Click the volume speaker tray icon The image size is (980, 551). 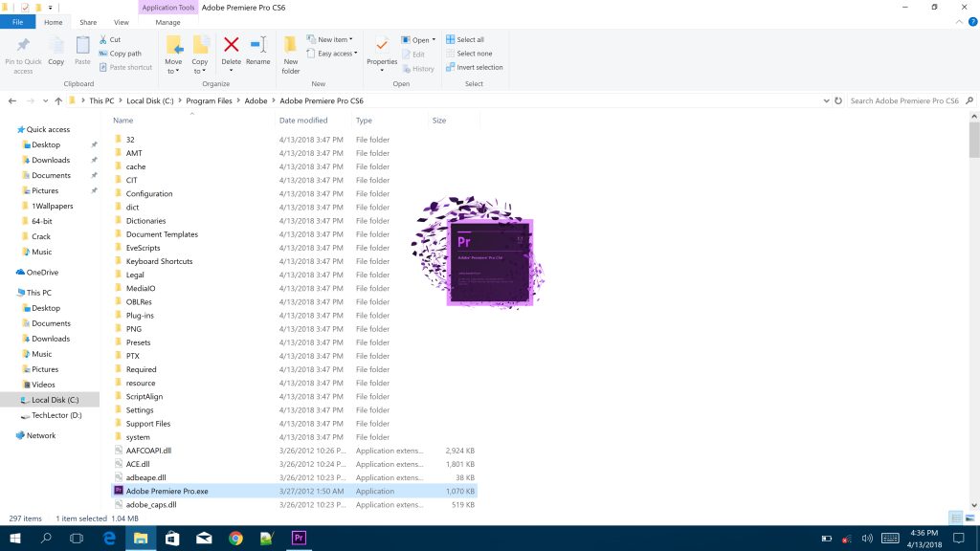coord(867,538)
